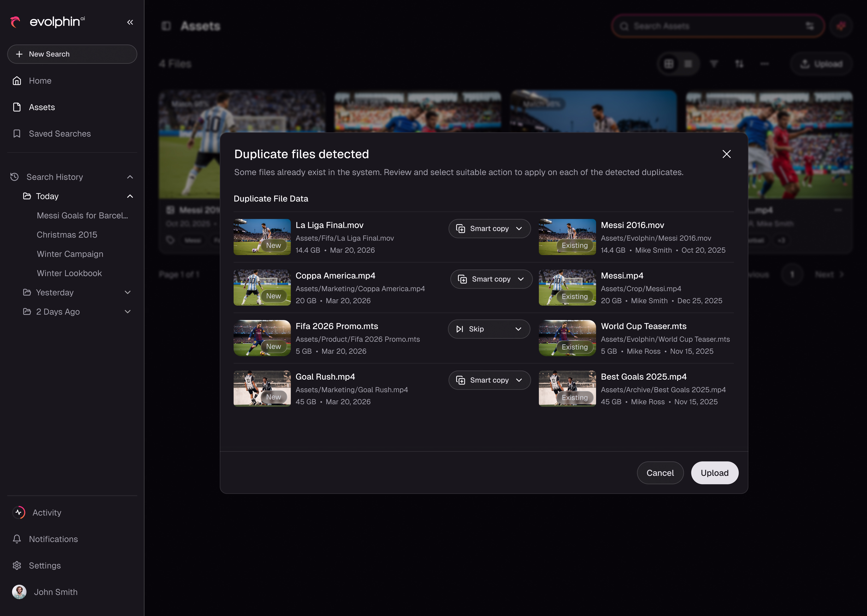Close the duplicate files dialog

point(727,154)
